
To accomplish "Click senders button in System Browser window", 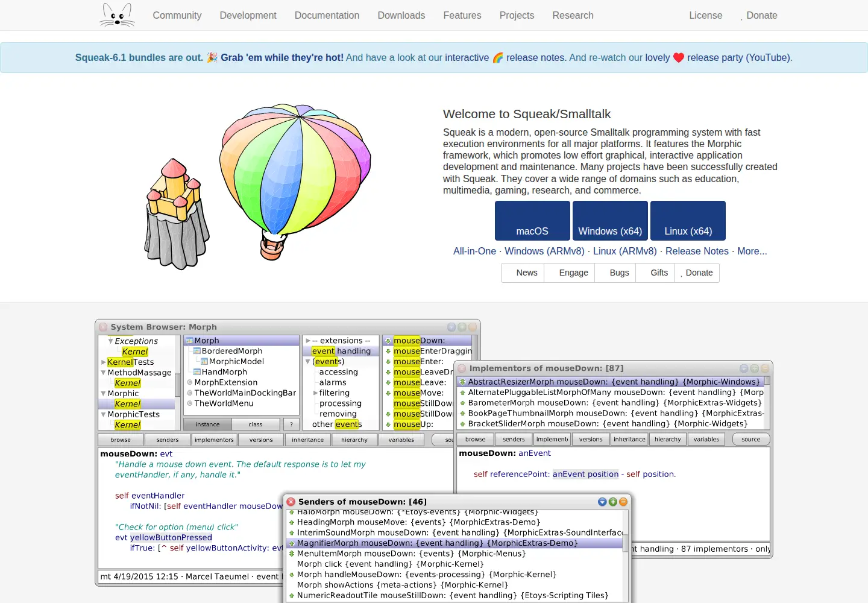I will coord(168,440).
